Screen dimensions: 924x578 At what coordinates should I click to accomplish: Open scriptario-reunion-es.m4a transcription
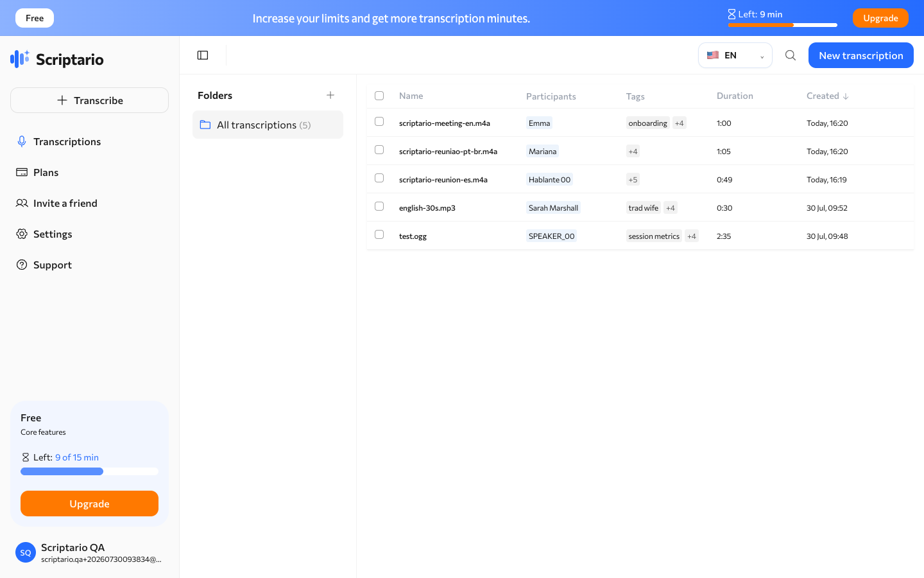point(443,180)
